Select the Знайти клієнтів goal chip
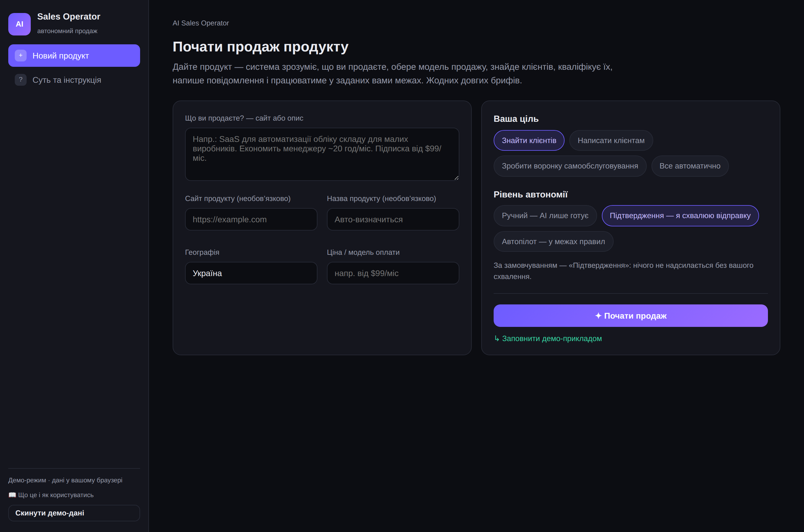Image resolution: width=804 pixels, height=532 pixels. (x=529, y=140)
